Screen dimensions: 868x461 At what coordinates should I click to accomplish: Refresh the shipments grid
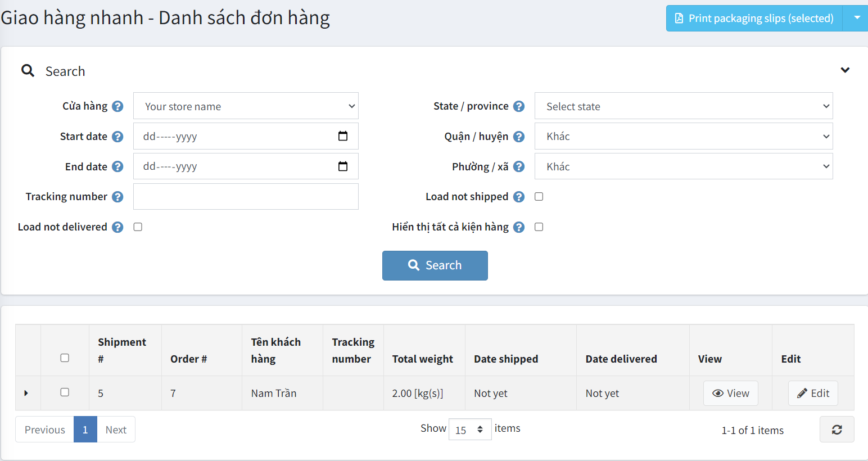[x=837, y=430]
